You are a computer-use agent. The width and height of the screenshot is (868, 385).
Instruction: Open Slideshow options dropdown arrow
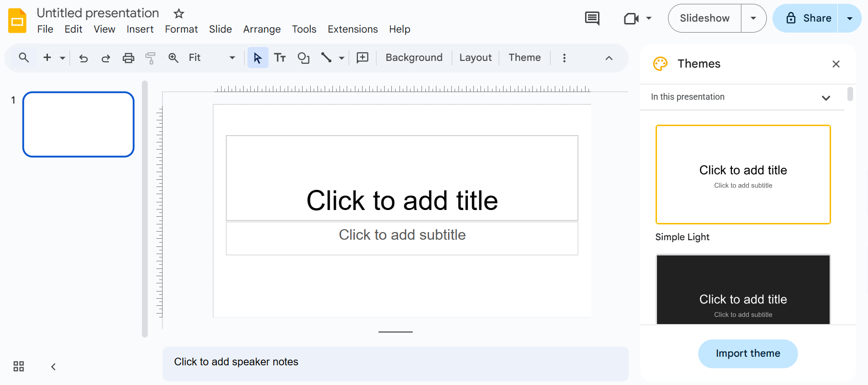[753, 18]
